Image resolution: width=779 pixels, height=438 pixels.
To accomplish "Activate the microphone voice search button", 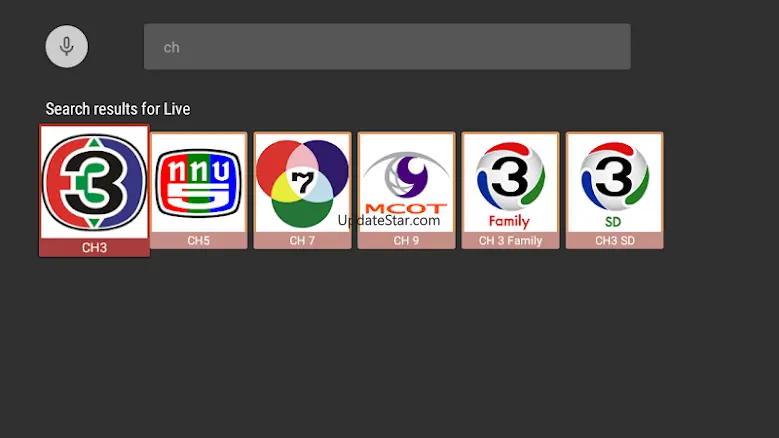I will 67,46.
